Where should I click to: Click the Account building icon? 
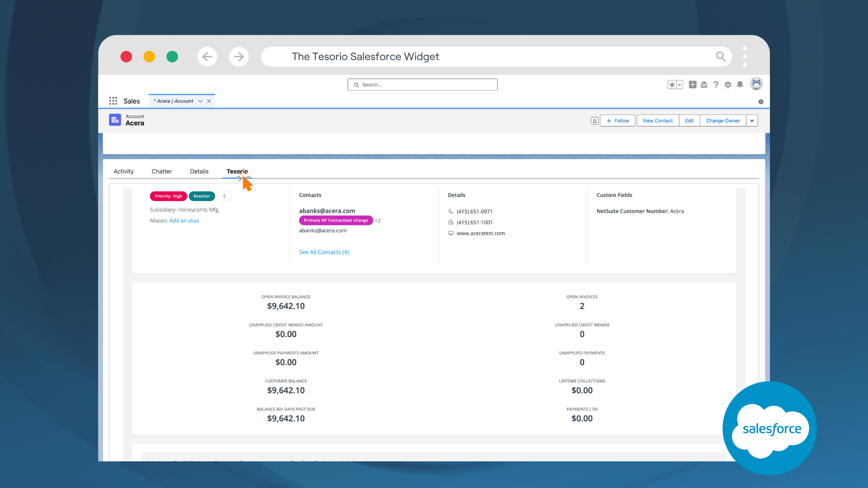115,120
